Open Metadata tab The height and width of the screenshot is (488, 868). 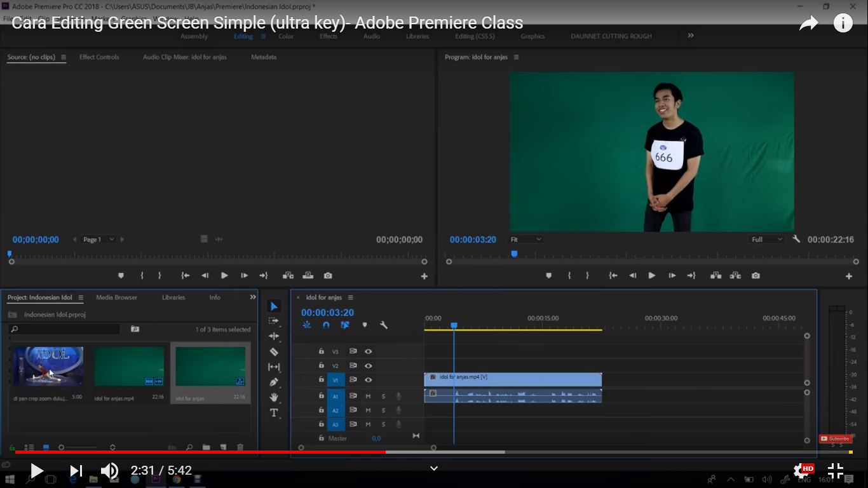[264, 57]
